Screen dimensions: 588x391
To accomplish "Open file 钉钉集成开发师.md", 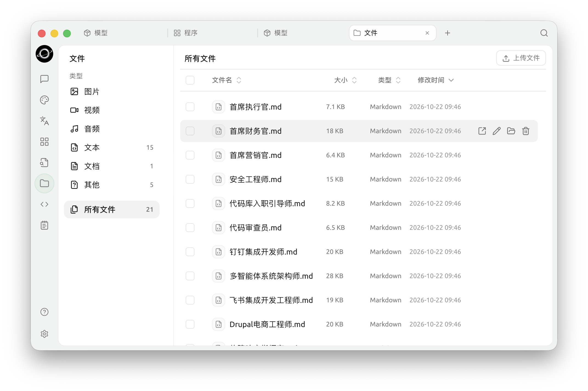I will 263,252.
